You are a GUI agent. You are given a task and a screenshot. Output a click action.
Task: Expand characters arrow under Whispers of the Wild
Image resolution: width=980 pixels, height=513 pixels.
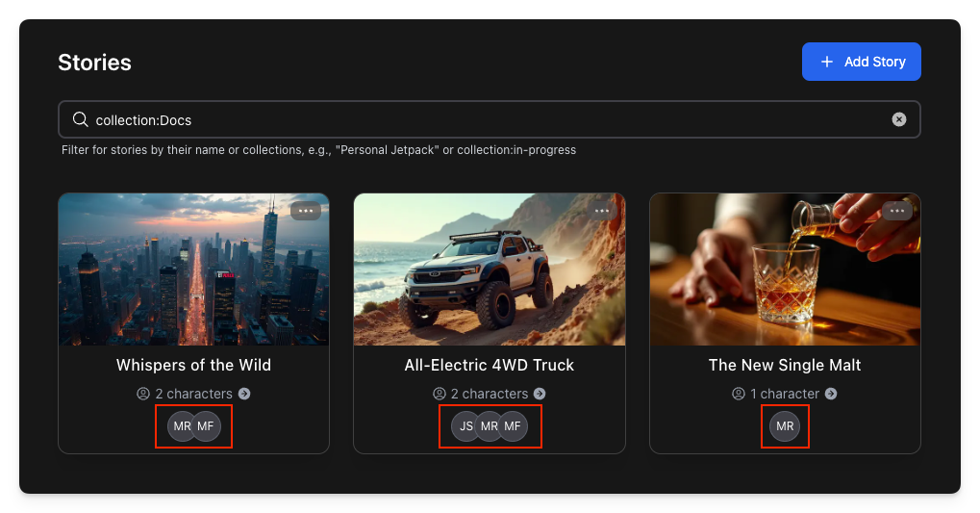coord(244,394)
